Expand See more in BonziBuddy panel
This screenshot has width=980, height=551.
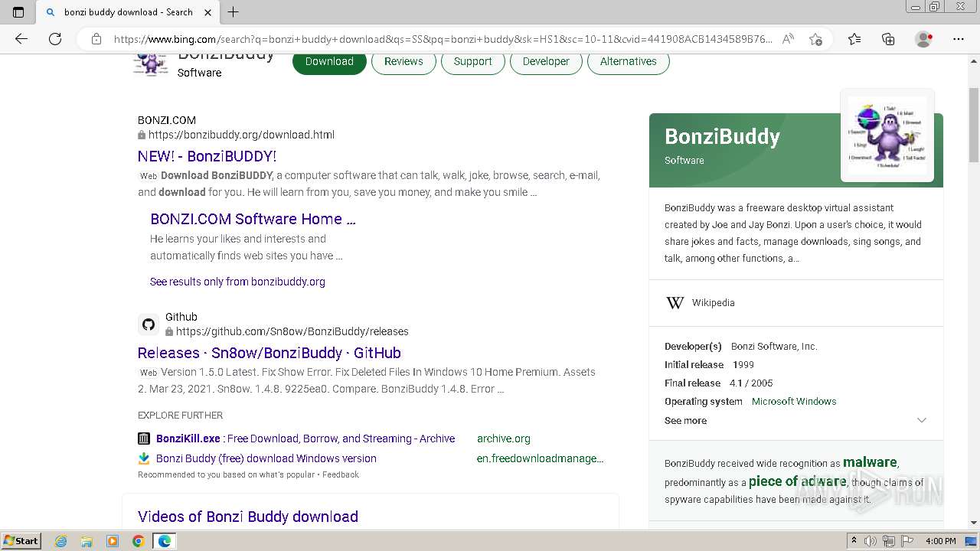[x=795, y=420]
